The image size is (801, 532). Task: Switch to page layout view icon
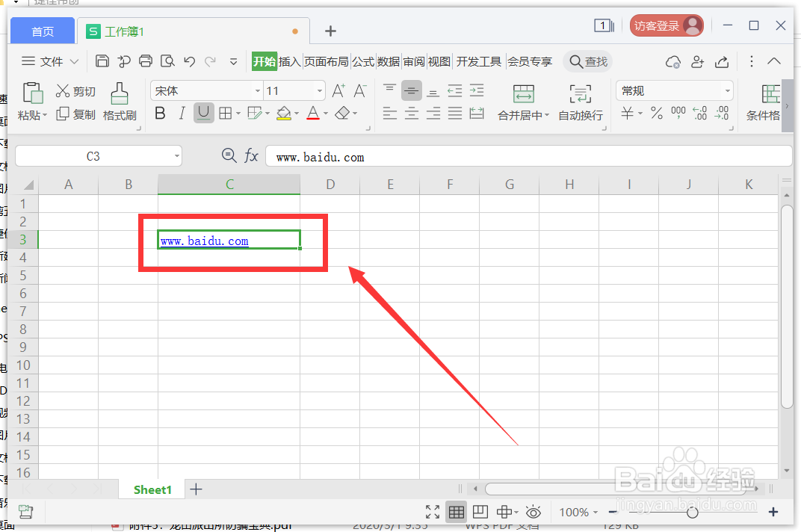[x=480, y=512]
